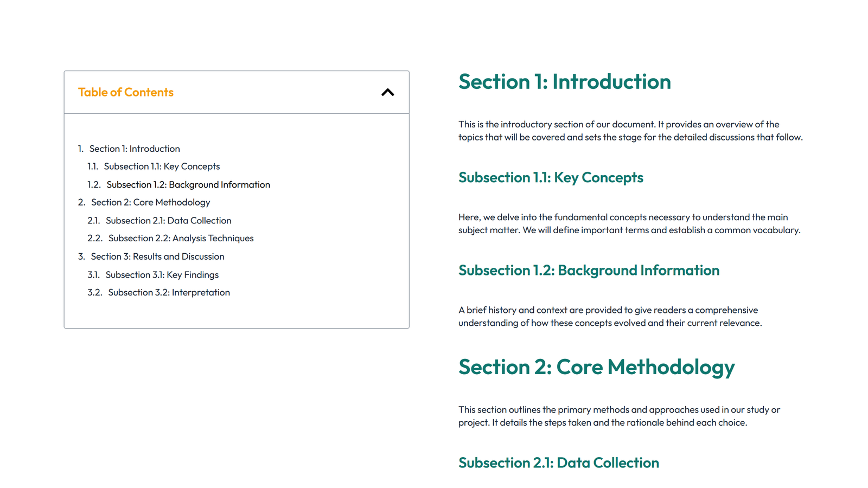The height and width of the screenshot is (488, 868).
Task: Open Subsection 2.1: Data Collection link
Action: [168, 220]
